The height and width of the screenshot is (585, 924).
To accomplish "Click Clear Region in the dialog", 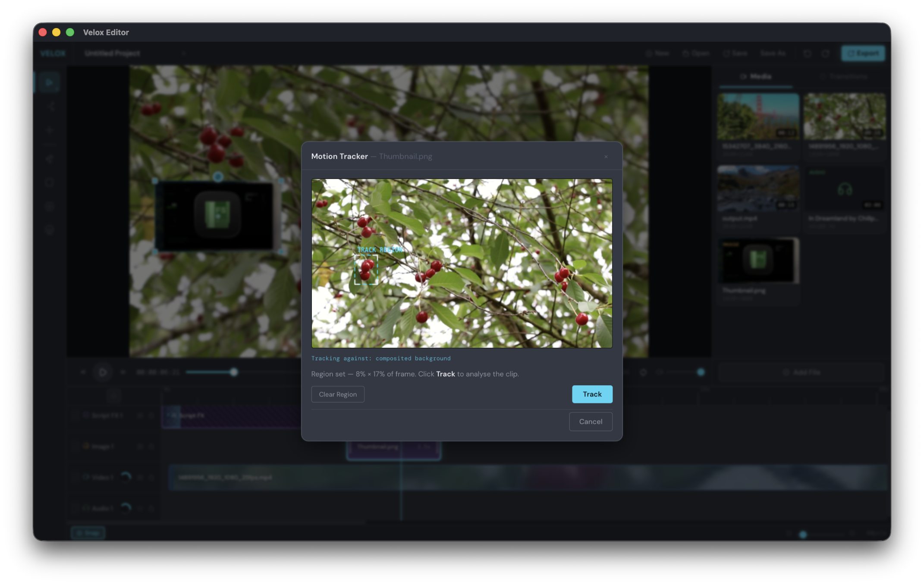I will point(337,394).
